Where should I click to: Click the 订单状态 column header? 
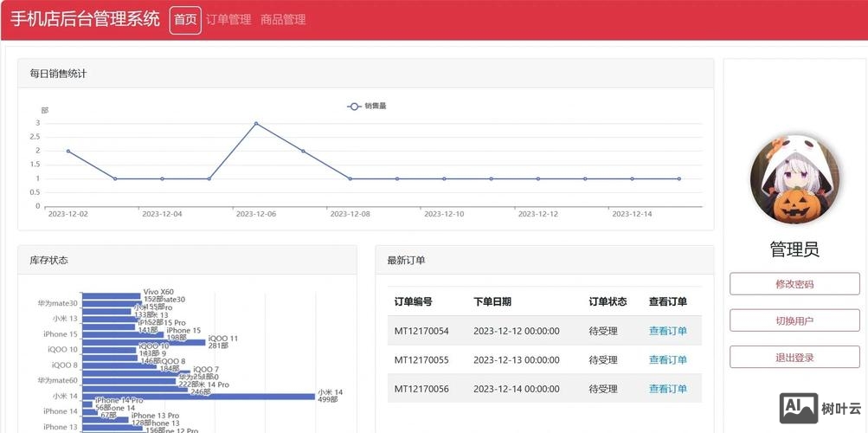click(608, 301)
